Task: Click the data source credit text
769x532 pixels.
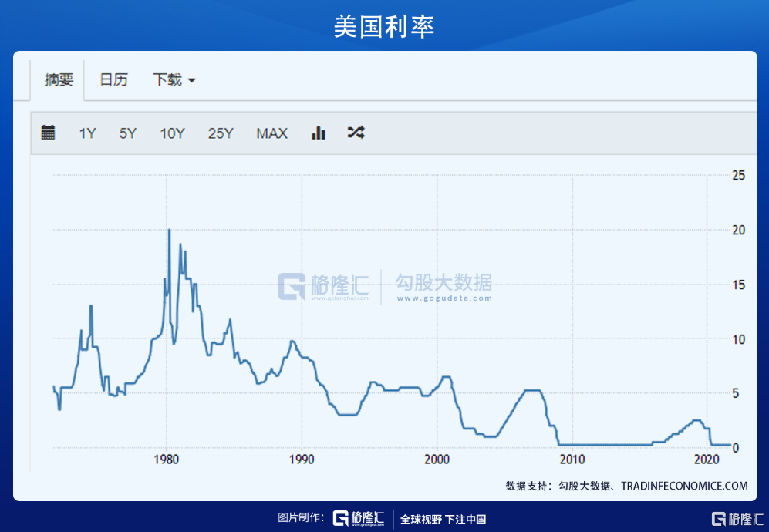Action: click(x=626, y=486)
